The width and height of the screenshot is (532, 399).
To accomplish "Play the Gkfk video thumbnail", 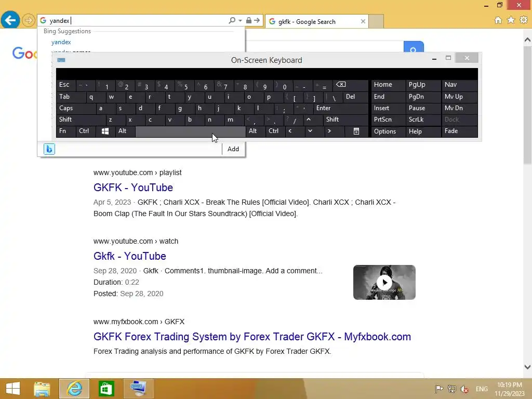I will click(x=384, y=282).
